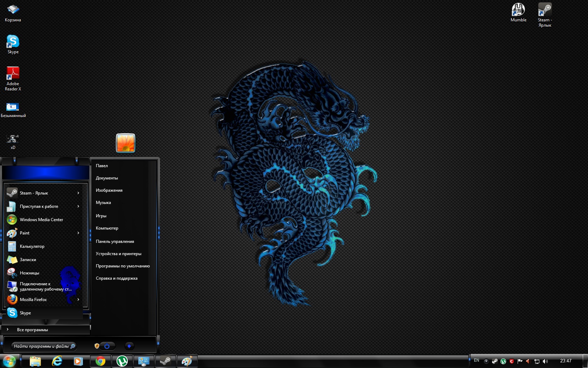The image size is (588, 368).
Task: Open Записки from the Start menu
Action: click(x=44, y=260)
